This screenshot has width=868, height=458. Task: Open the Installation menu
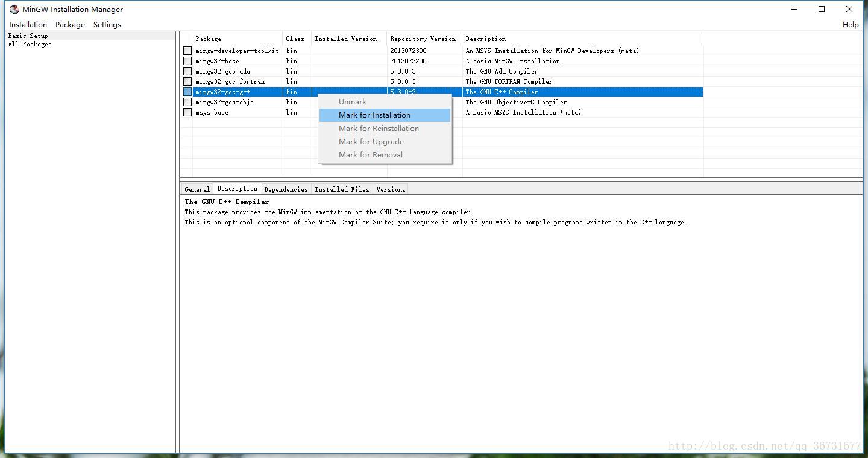(28, 24)
